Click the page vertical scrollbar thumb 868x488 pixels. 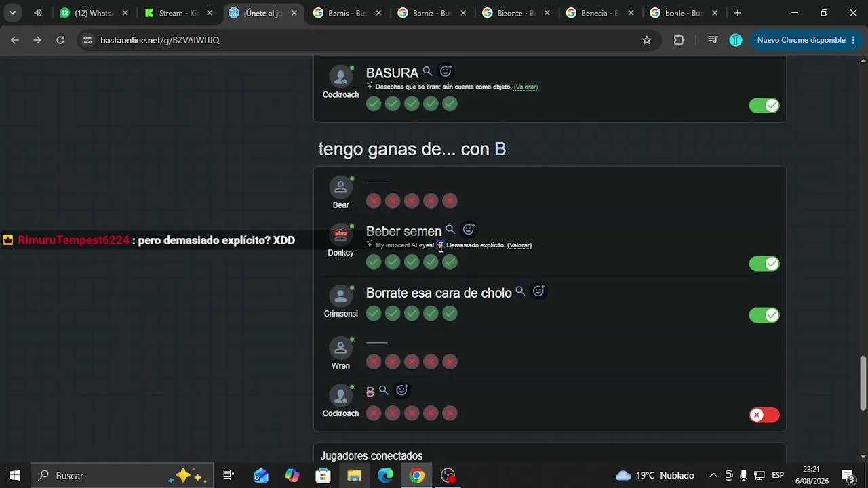(x=863, y=383)
